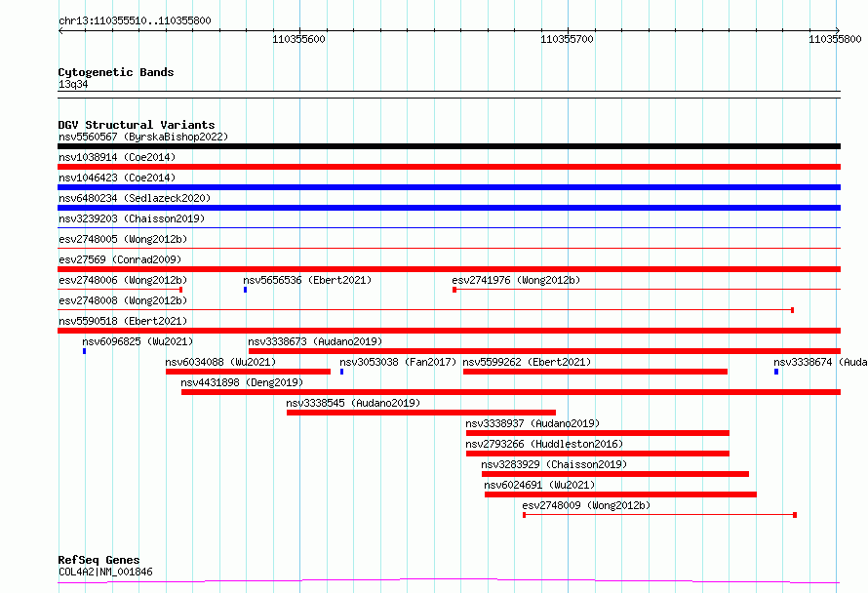868x593 pixels.
Task: Open nsv5590518 (Ebert2021) variant label
Action: (x=123, y=321)
